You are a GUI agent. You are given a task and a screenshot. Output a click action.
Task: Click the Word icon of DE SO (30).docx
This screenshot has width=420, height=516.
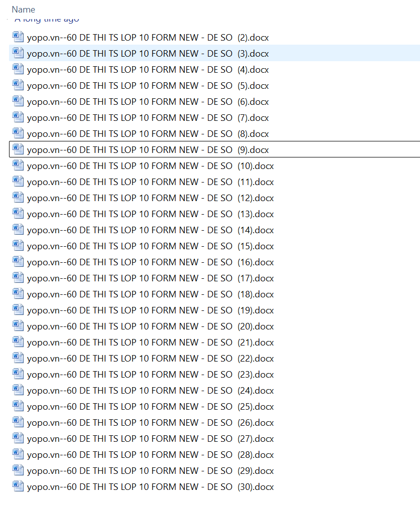click(x=18, y=486)
